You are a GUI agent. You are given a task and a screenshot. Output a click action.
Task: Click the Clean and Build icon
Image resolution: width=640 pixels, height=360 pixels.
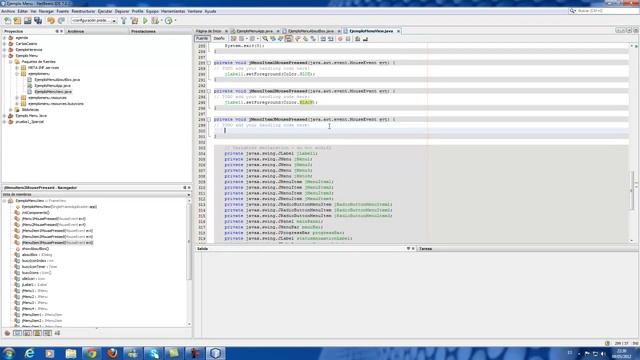pos(134,20)
